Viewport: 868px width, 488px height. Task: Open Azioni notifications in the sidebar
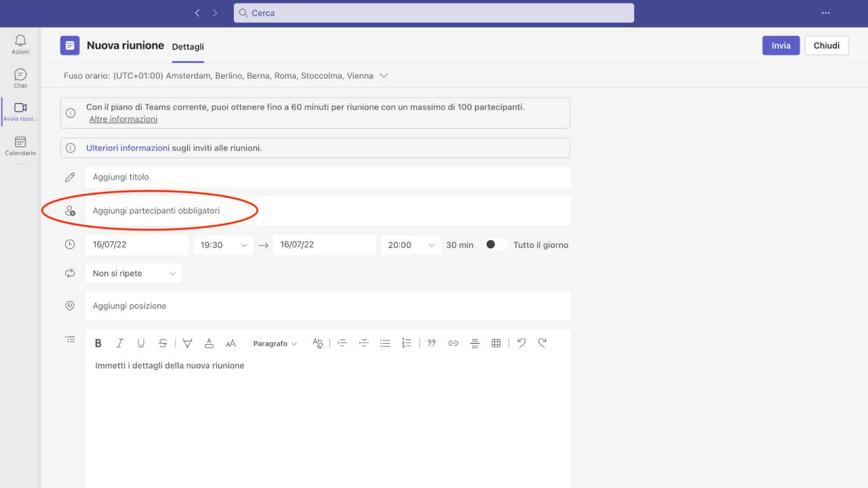tap(20, 45)
